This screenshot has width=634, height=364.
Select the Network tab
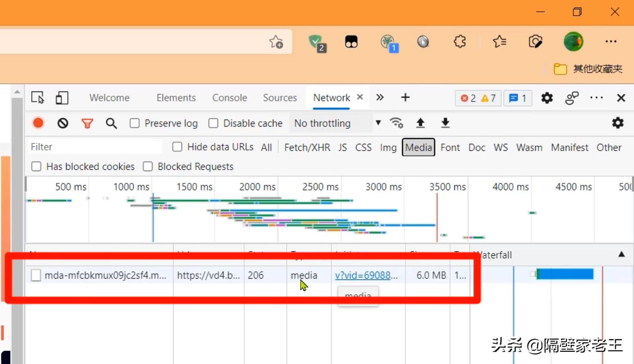[332, 98]
